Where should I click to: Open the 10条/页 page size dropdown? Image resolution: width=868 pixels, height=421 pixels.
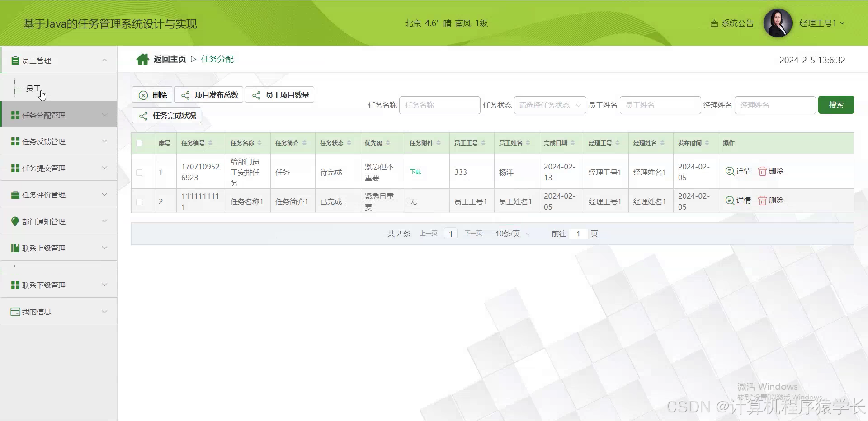[513, 234]
